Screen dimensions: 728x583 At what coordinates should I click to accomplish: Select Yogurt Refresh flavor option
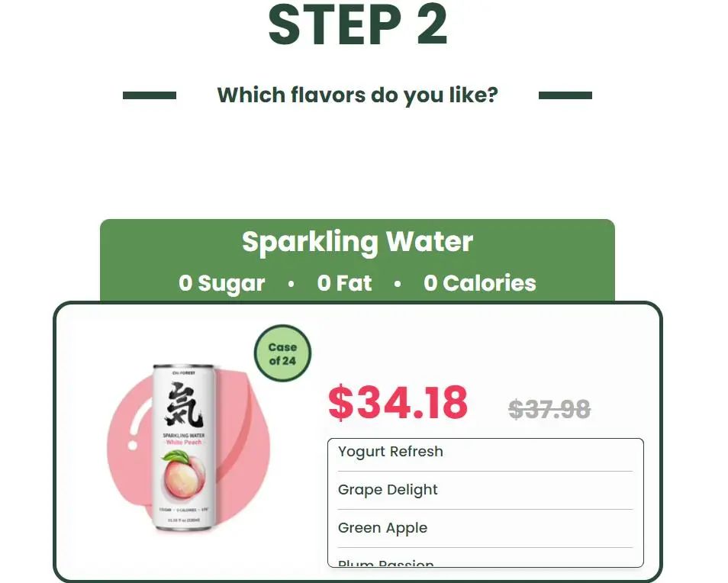[485, 452]
